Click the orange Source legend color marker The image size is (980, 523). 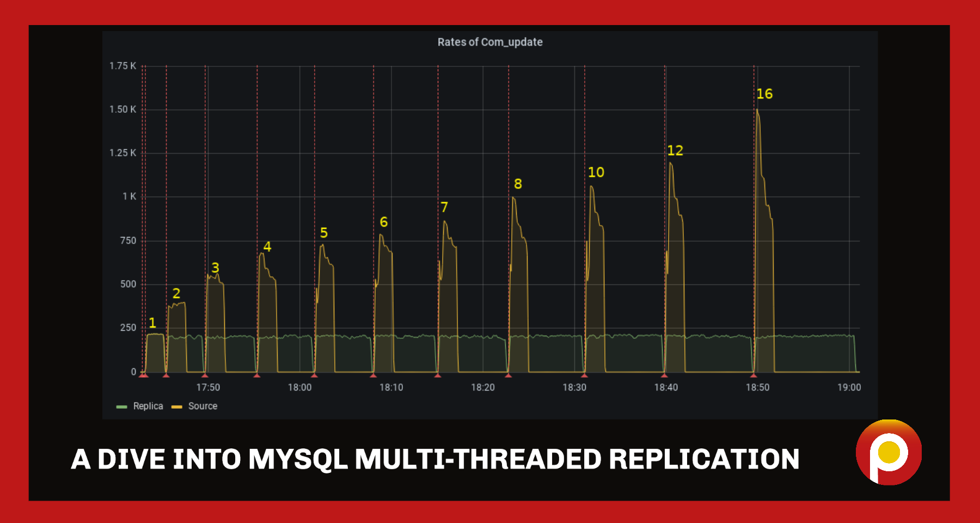click(x=177, y=406)
